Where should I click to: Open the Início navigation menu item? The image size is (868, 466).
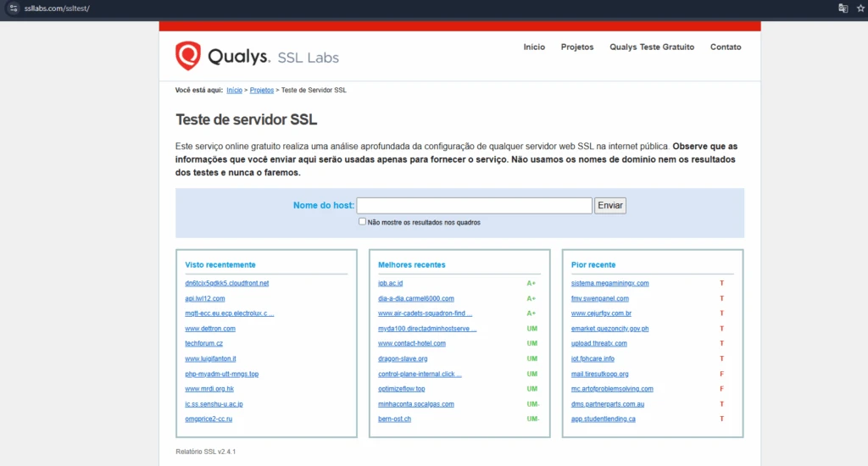tap(534, 47)
